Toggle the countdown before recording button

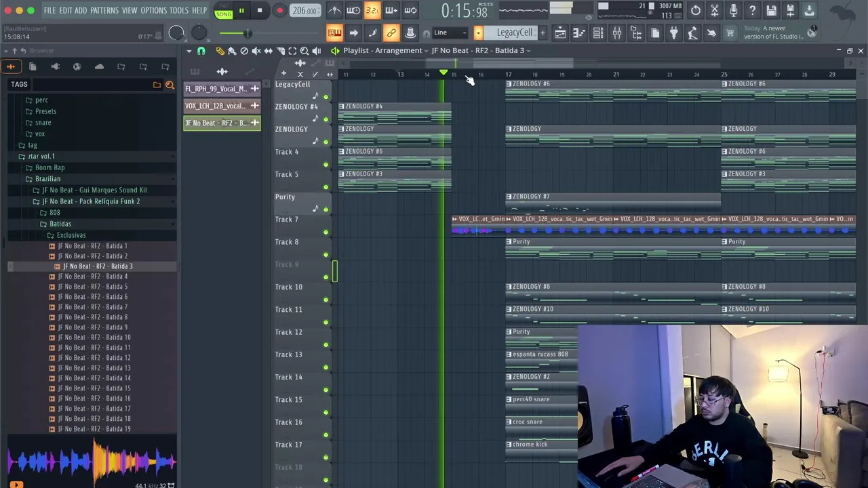372,10
